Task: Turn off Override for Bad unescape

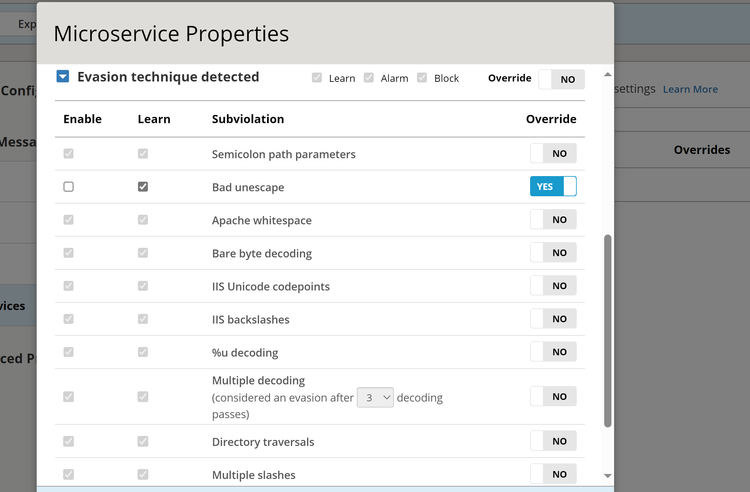Action: (553, 187)
